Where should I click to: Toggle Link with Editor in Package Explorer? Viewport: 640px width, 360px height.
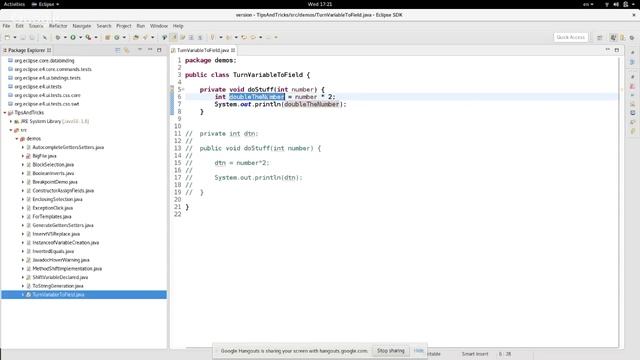click(127, 50)
